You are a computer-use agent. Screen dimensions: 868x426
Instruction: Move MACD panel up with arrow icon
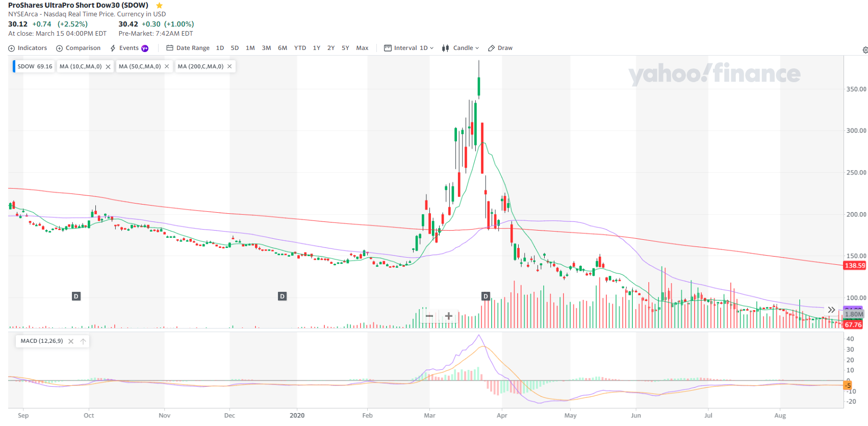click(x=83, y=341)
